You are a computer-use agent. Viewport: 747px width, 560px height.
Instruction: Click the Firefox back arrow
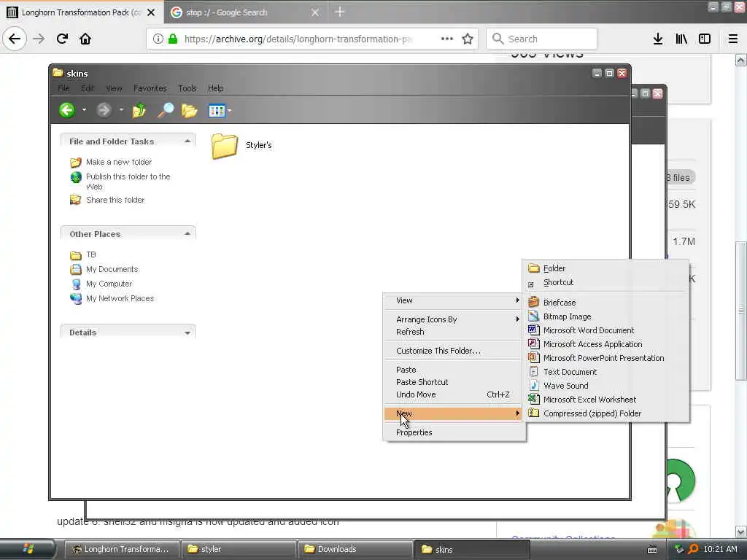coord(15,39)
